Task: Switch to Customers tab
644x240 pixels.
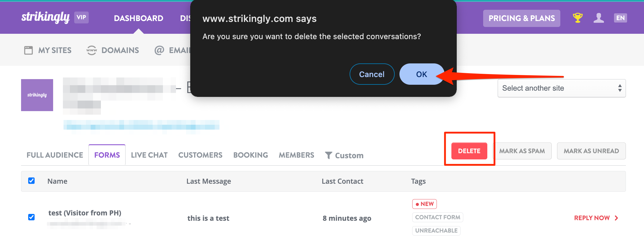Action: 200,155
